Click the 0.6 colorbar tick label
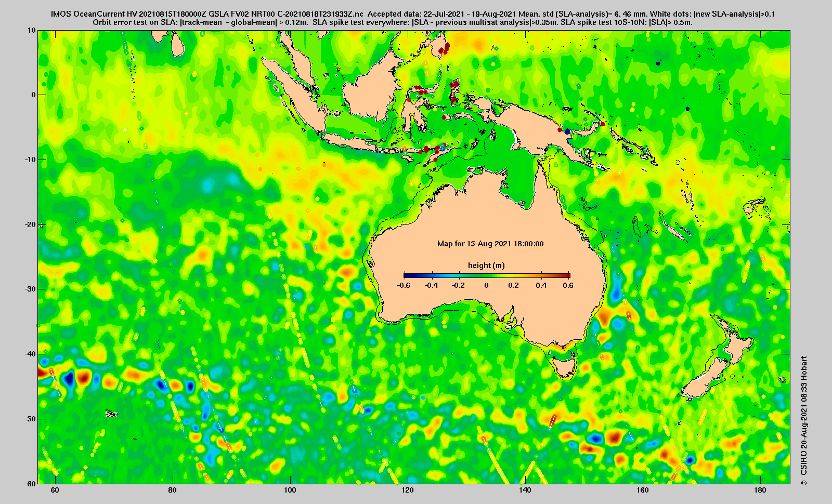The height and width of the screenshot is (504, 832). (568, 285)
